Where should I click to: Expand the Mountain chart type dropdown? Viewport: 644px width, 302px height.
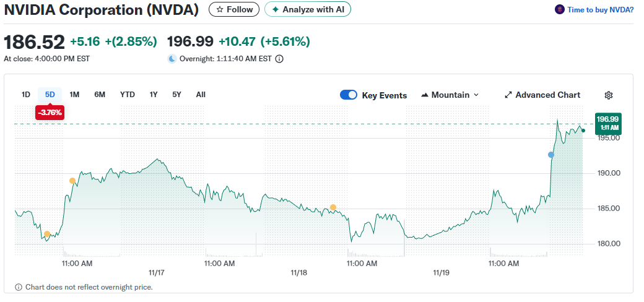point(450,95)
